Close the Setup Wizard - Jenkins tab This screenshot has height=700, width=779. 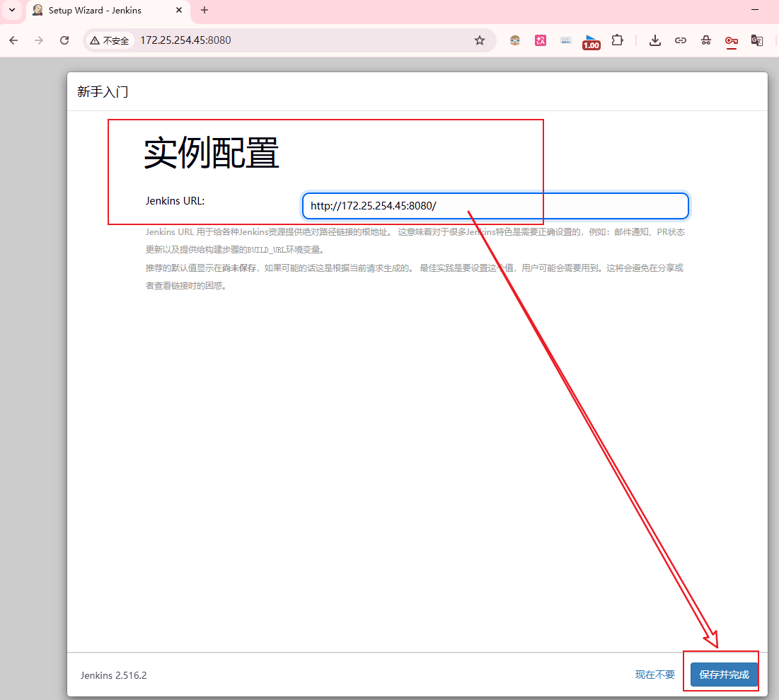tap(179, 10)
